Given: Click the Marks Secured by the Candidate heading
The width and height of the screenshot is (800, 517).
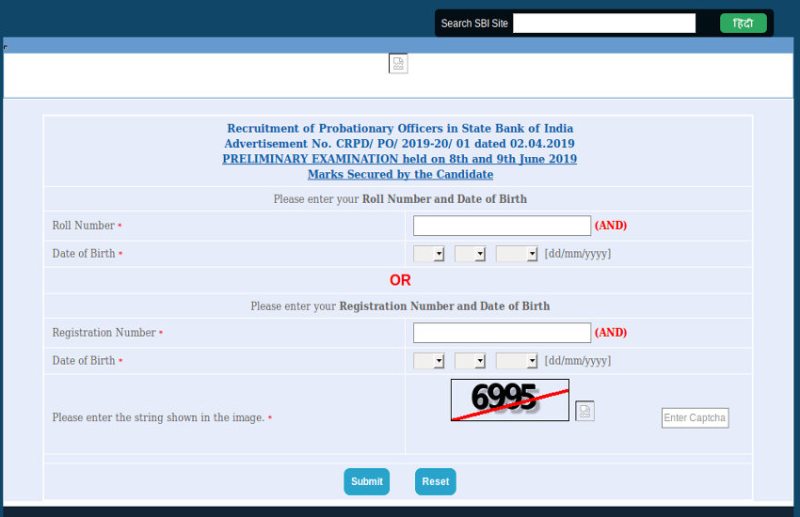Looking at the screenshot, I should pos(400,174).
